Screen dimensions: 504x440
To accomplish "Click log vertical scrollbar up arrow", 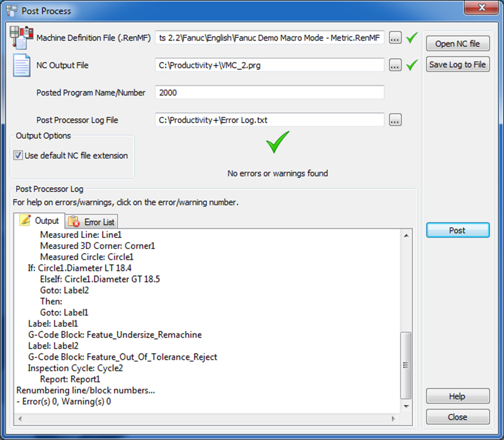I will point(406,235).
